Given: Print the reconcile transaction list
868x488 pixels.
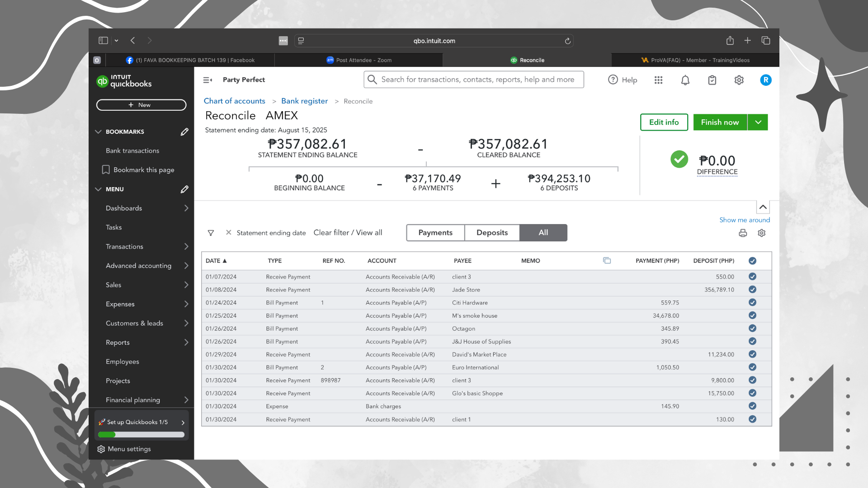Looking at the screenshot, I should click(743, 233).
